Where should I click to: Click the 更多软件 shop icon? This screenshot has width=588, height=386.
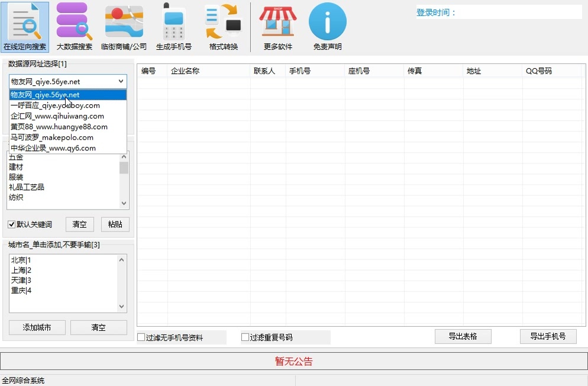[278, 27]
